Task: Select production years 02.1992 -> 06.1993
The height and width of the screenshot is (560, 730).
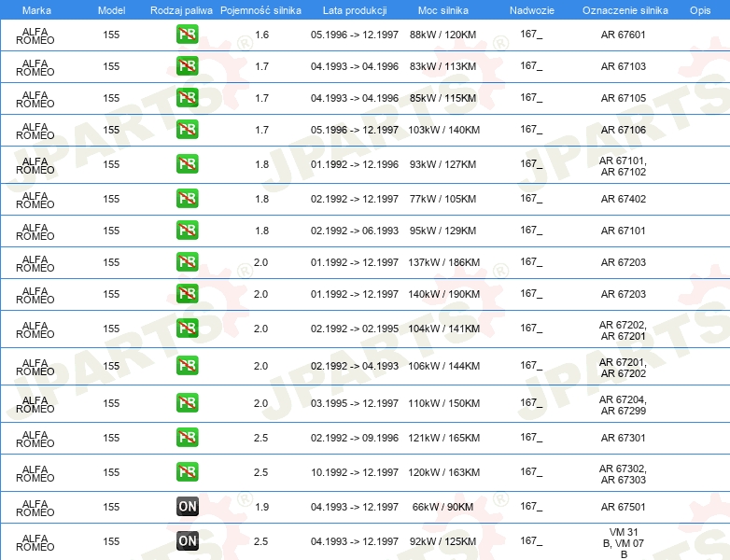Action: pyautogui.click(x=355, y=231)
